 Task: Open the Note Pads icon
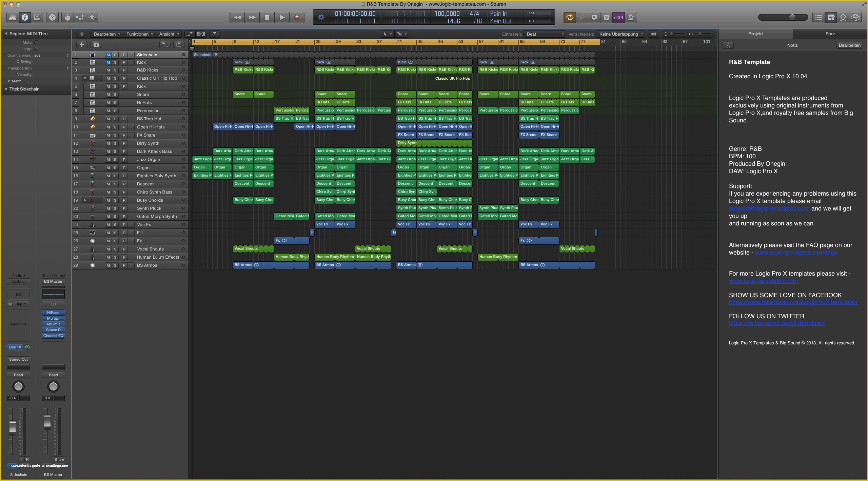(831, 17)
